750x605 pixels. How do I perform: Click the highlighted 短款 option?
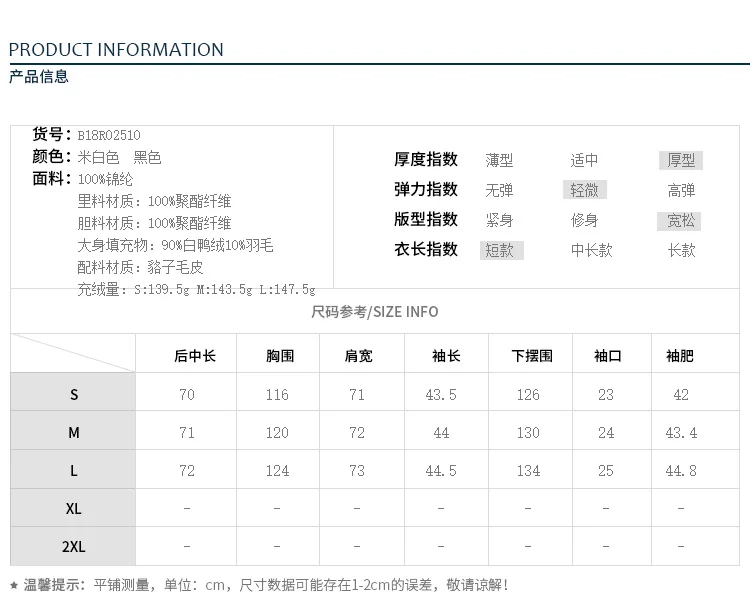point(502,251)
